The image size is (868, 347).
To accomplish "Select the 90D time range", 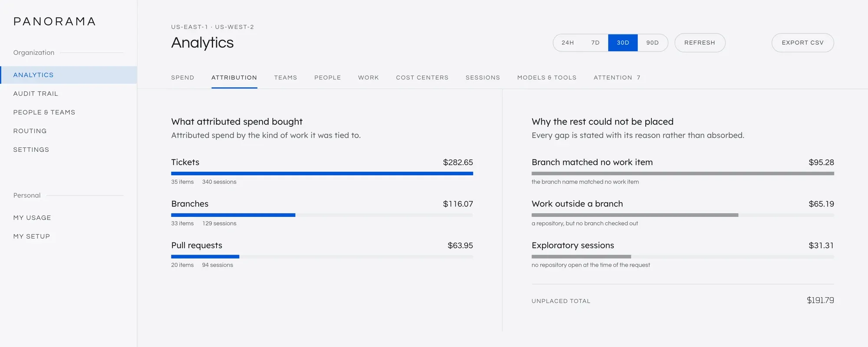I will (x=652, y=43).
